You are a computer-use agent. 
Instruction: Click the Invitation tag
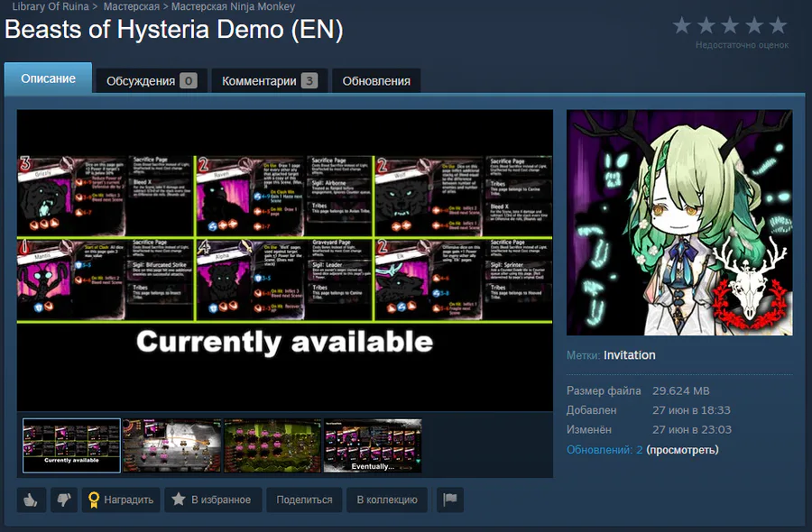click(629, 355)
